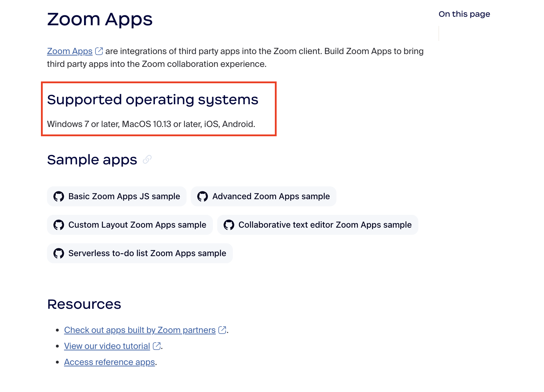Click GitHub icon on Custom Layout sample

59,225
